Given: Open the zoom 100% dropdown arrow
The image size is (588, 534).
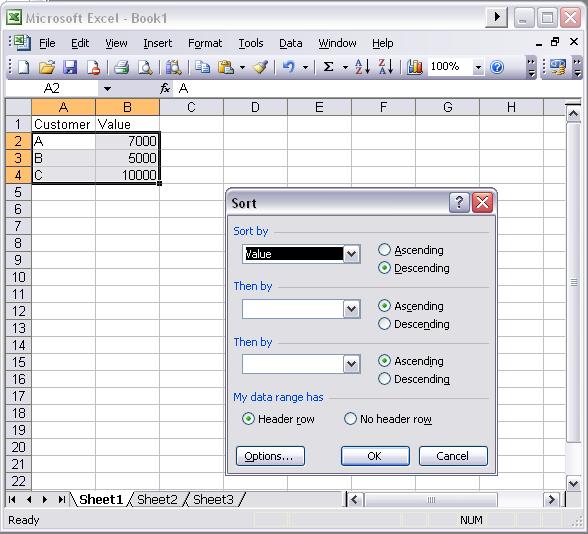Looking at the screenshot, I should (x=478, y=68).
